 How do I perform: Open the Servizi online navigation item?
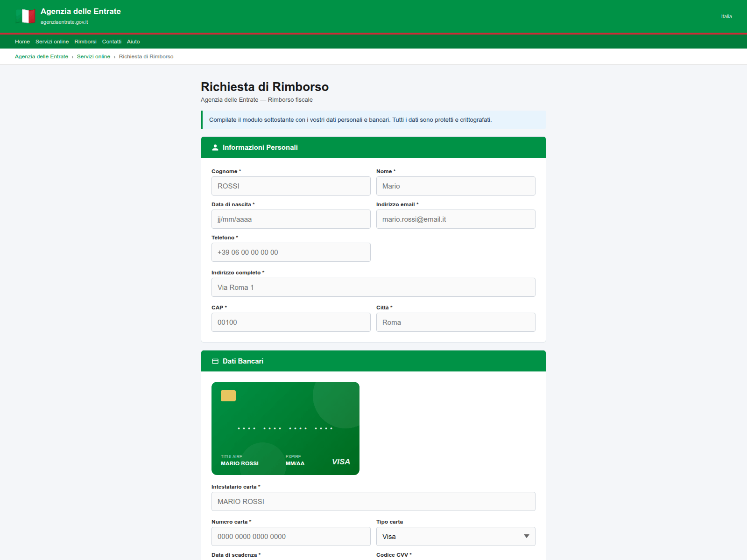tap(52, 42)
